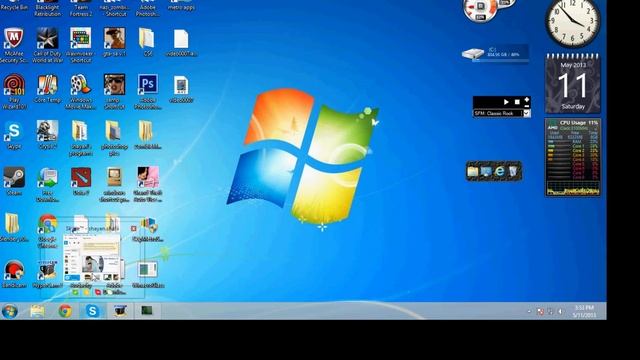Viewport: 640px width, 360px height.
Task: Click the C: drive usage bar gadget
Action: pyautogui.click(x=495, y=54)
